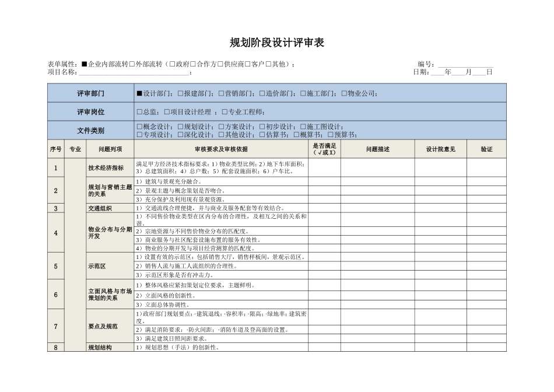Tick the 政府 checkbox
Viewport: 554px width, 392px height.
pos(172,64)
